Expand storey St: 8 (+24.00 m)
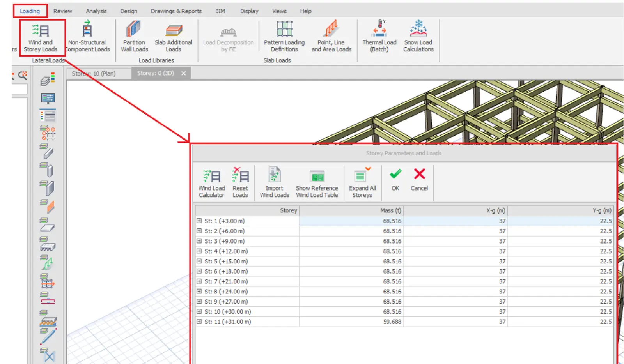This screenshot has height=364, width=624. [199, 292]
